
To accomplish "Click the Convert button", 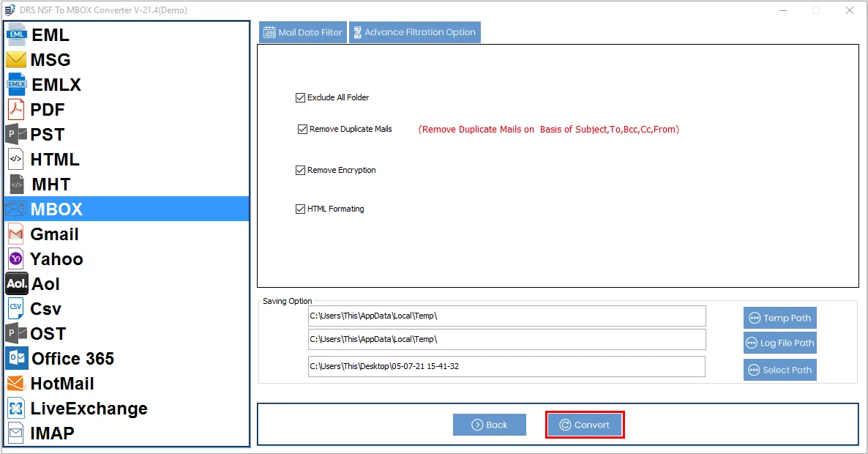I will tap(585, 425).
